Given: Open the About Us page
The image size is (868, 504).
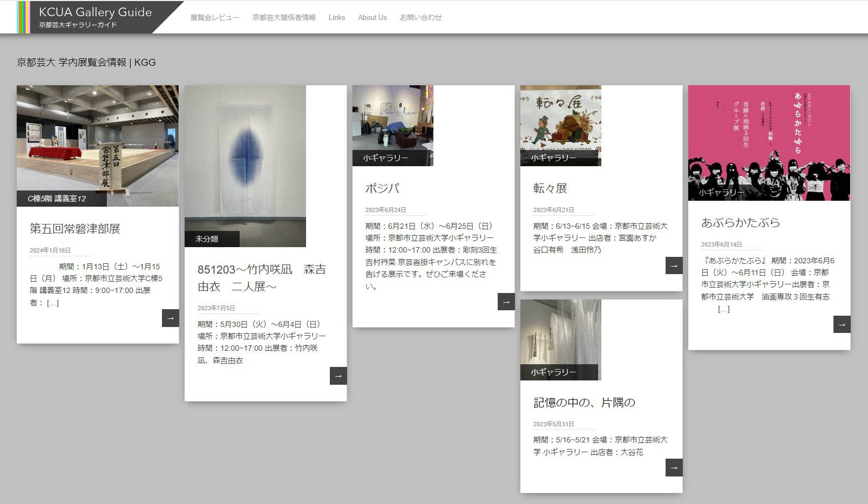Looking at the screenshot, I should click(x=372, y=18).
